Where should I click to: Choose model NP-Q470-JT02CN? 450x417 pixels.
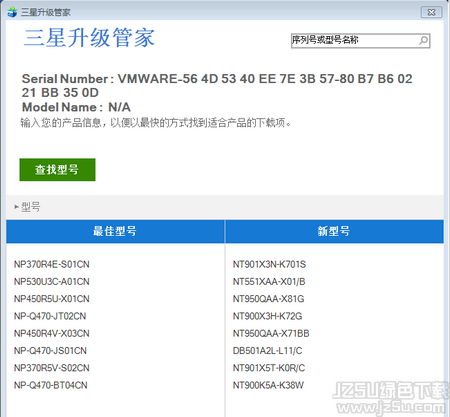[x=50, y=316]
